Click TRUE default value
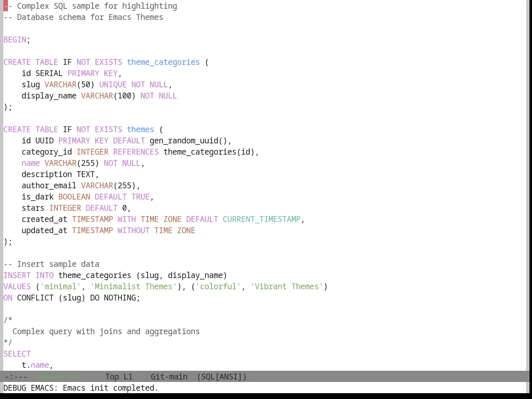This screenshot has width=532, height=399. click(140, 197)
